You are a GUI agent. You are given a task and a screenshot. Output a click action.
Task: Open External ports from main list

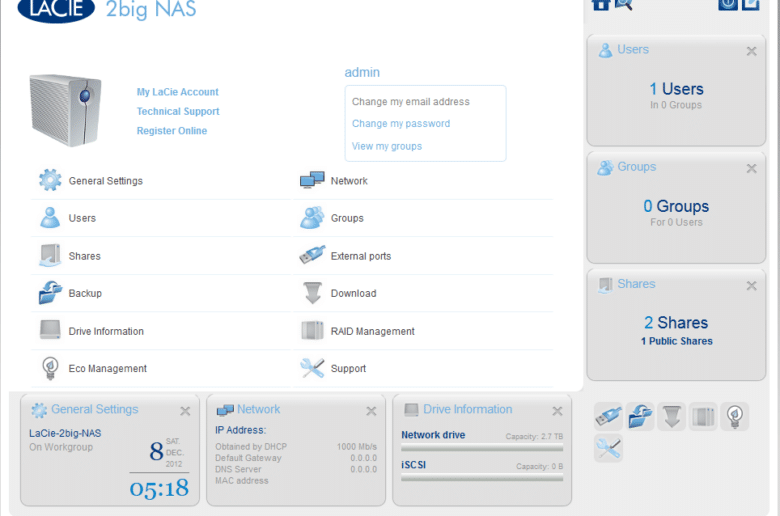(x=423, y=256)
